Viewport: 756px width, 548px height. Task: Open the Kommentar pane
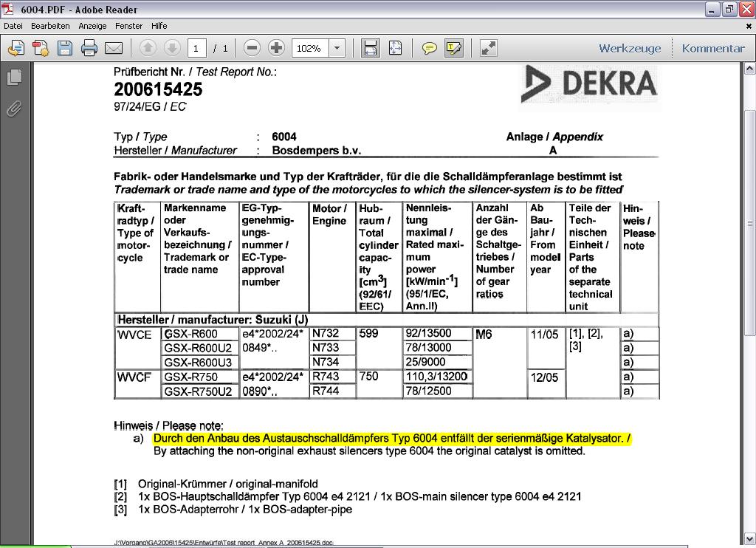pos(713,48)
